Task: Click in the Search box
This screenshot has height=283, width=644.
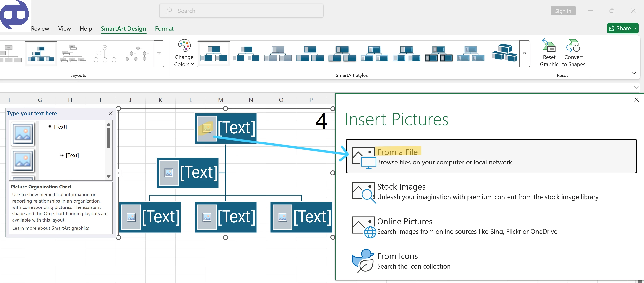Action: pyautogui.click(x=241, y=11)
